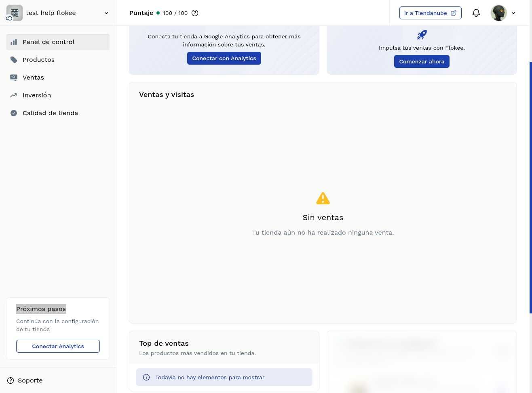The width and height of the screenshot is (532, 393).
Task: Expand the test help flokee store dropdown
Action: pos(106,13)
